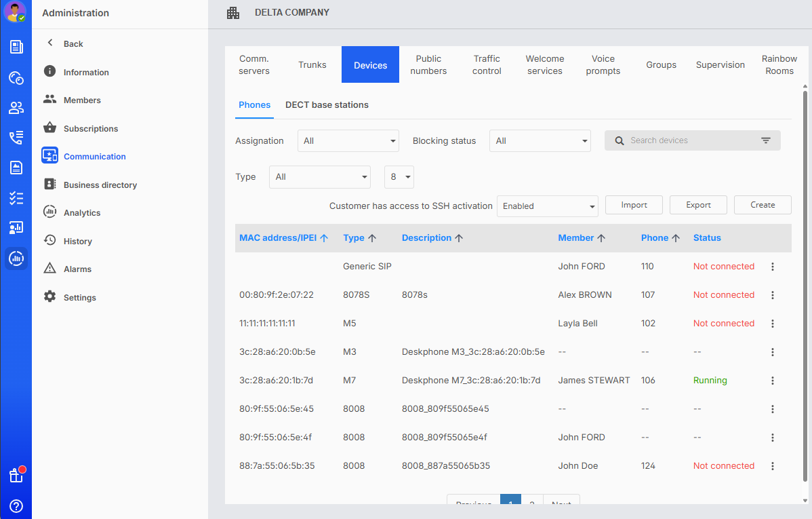Open three-dot menu for James STEWART row

tap(773, 381)
